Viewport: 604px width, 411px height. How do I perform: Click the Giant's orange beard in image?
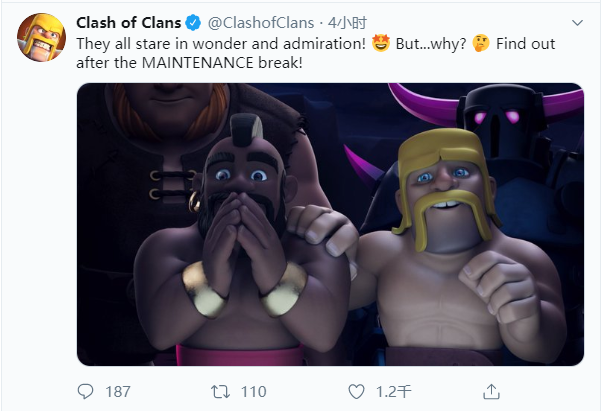point(169,112)
